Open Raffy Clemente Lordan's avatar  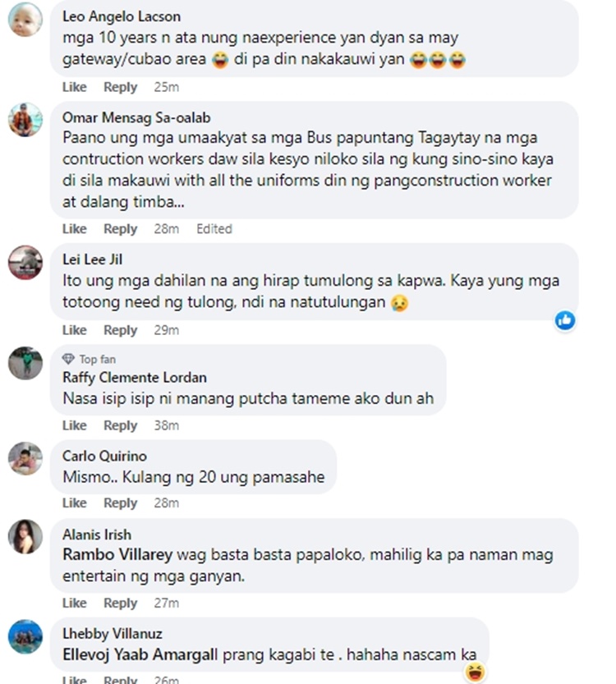point(25,363)
